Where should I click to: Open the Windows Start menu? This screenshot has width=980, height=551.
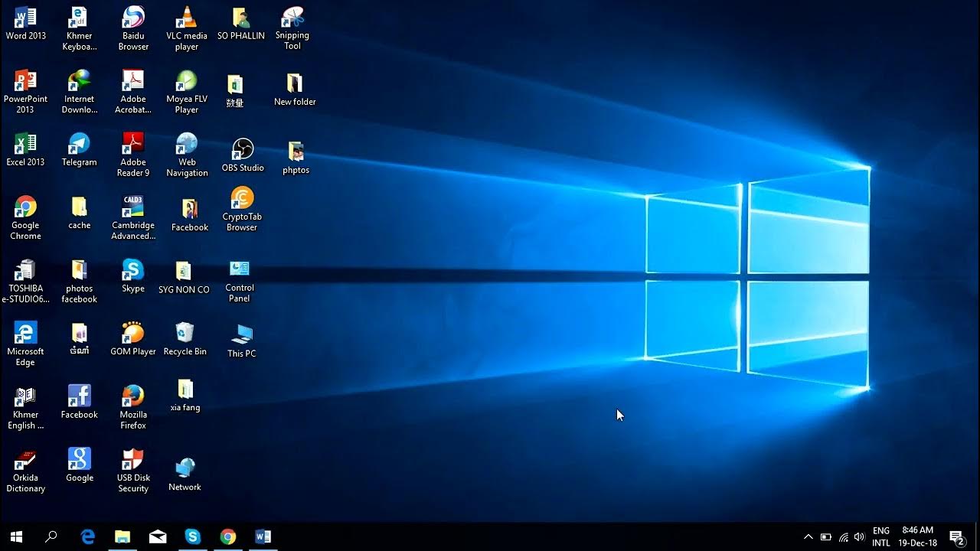click(x=16, y=536)
